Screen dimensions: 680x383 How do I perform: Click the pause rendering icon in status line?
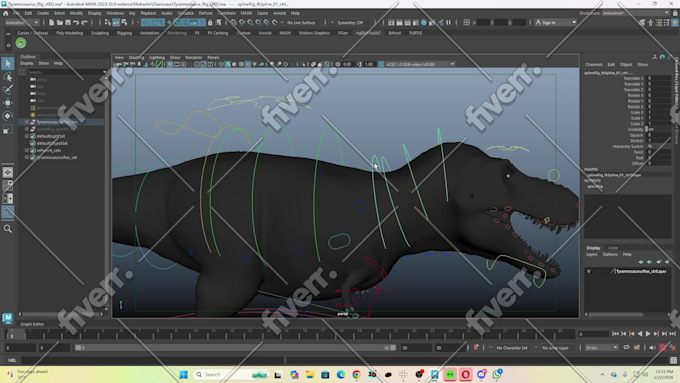[448, 23]
